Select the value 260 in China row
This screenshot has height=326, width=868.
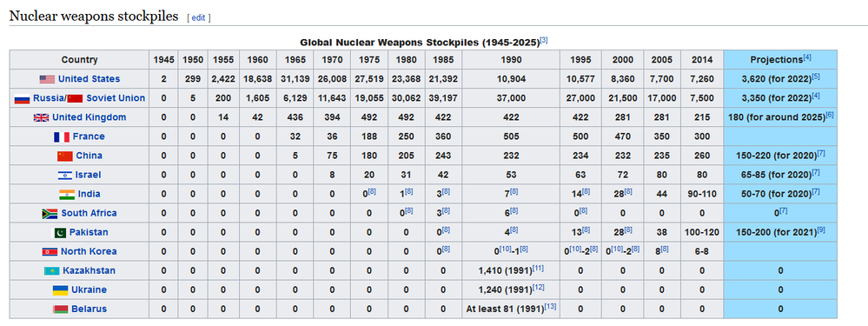(702, 156)
